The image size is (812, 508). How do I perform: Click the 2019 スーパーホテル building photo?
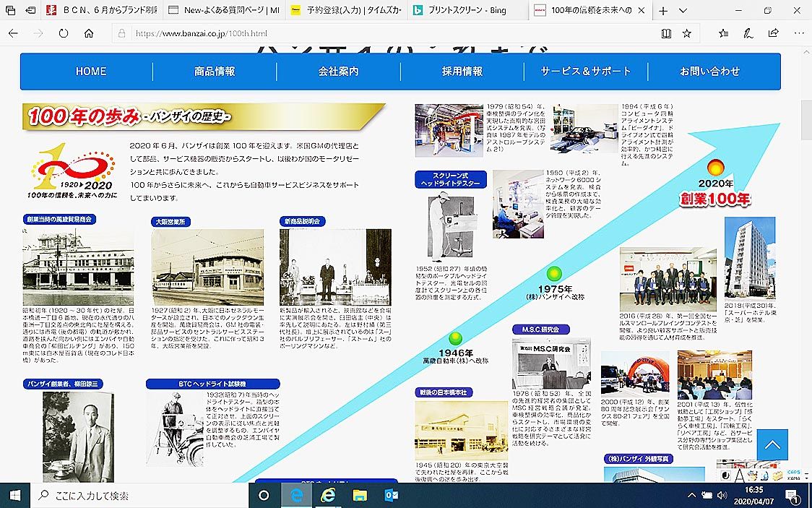coord(750,259)
